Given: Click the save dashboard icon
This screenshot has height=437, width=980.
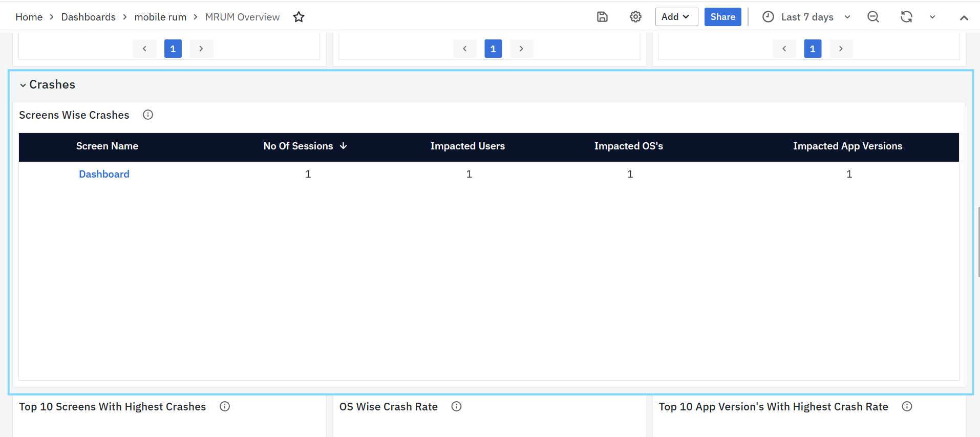Looking at the screenshot, I should [602, 17].
